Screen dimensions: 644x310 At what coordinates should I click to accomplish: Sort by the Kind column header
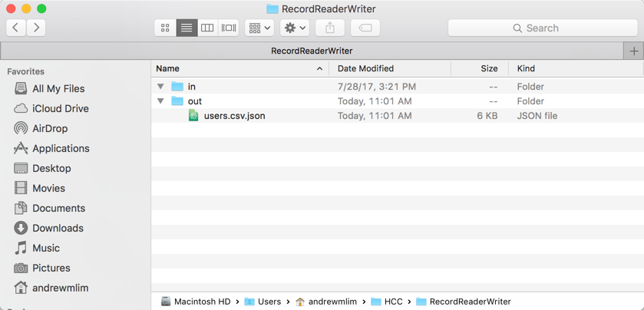pos(576,68)
